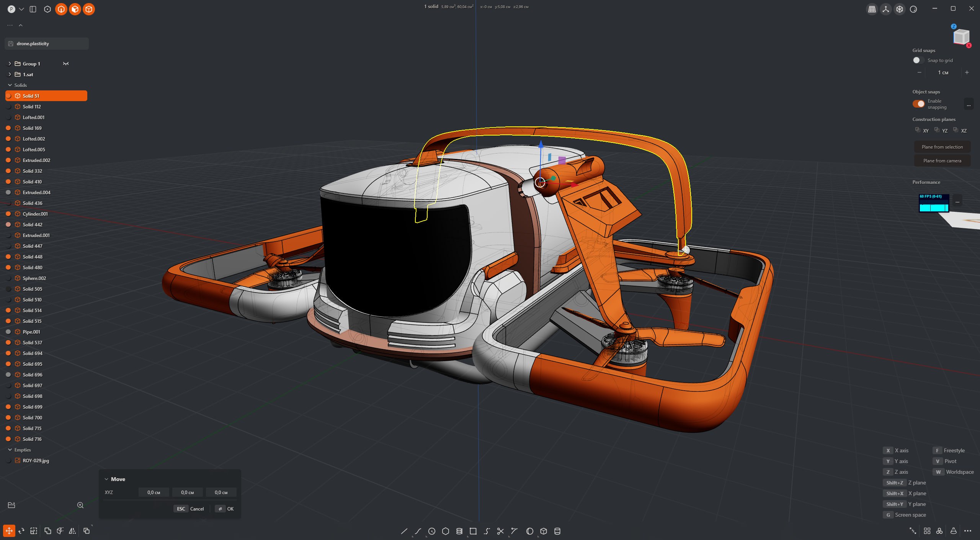Toggle face selection mode
This screenshot has width=980, height=540.
pos(75,9)
